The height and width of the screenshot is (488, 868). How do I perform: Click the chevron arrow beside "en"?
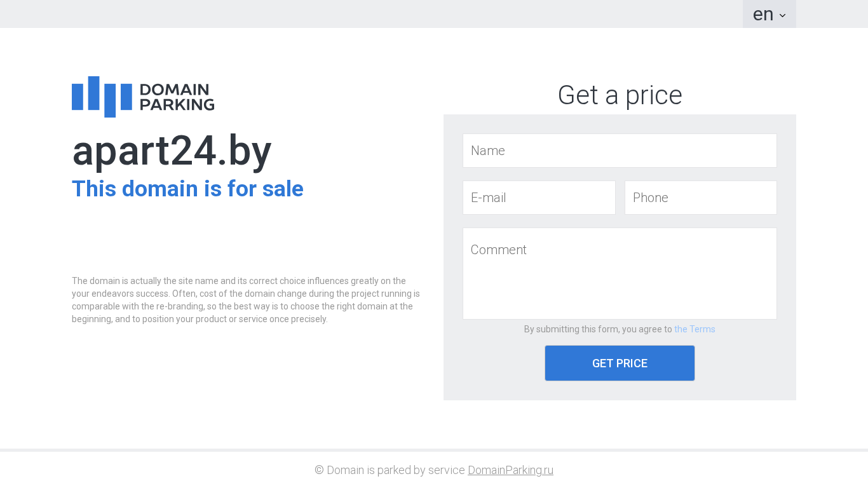click(782, 15)
